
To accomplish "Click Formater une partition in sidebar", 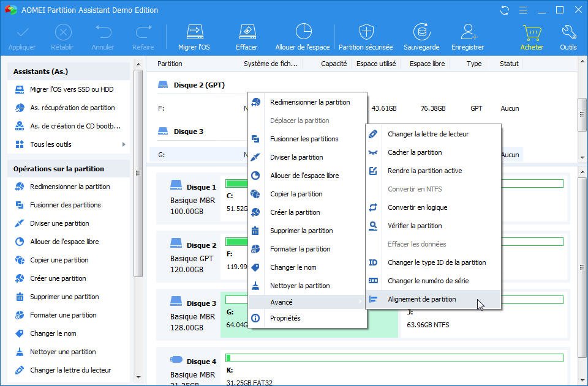I will pos(69,315).
